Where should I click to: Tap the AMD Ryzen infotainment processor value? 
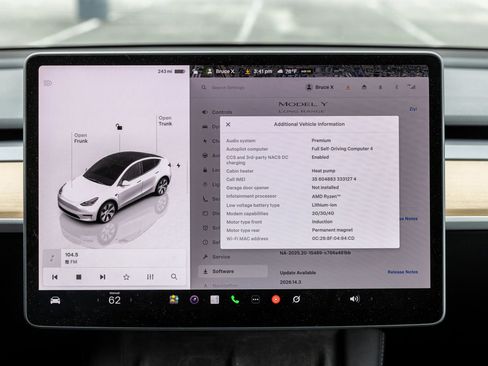[x=326, y=196]
